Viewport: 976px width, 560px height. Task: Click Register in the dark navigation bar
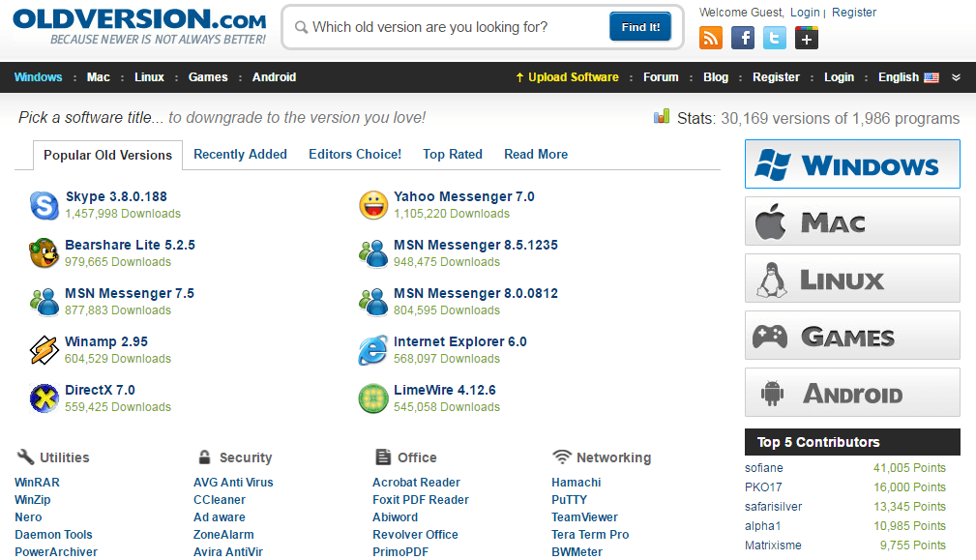click(776, 77)
